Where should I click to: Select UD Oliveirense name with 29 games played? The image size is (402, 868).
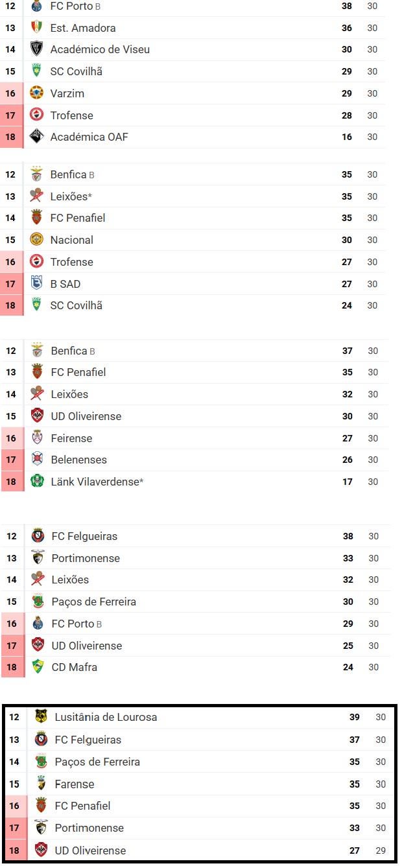pos(90,850)
